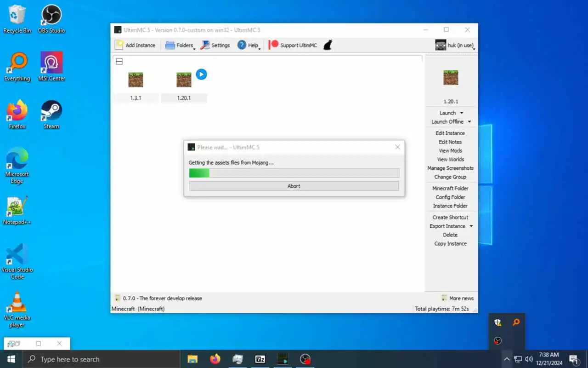The height and width of the screenshot is (368, 588).
Task: Open 7-Zip from the taskbar
Action: 260,359
